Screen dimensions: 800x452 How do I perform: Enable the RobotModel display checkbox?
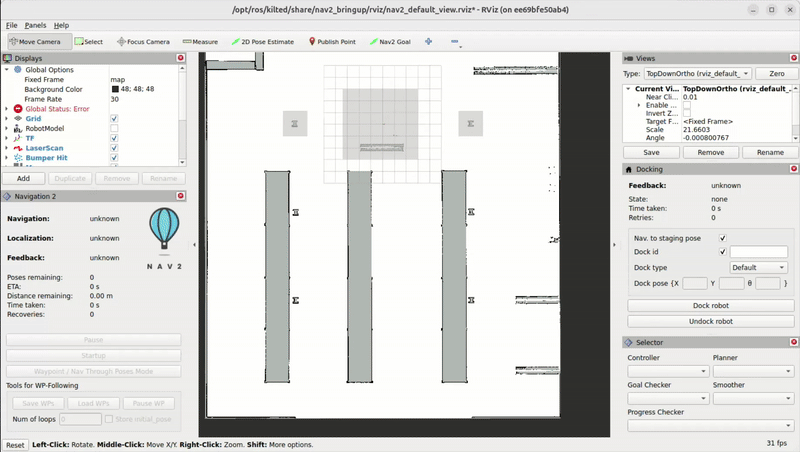coord(114,128)
